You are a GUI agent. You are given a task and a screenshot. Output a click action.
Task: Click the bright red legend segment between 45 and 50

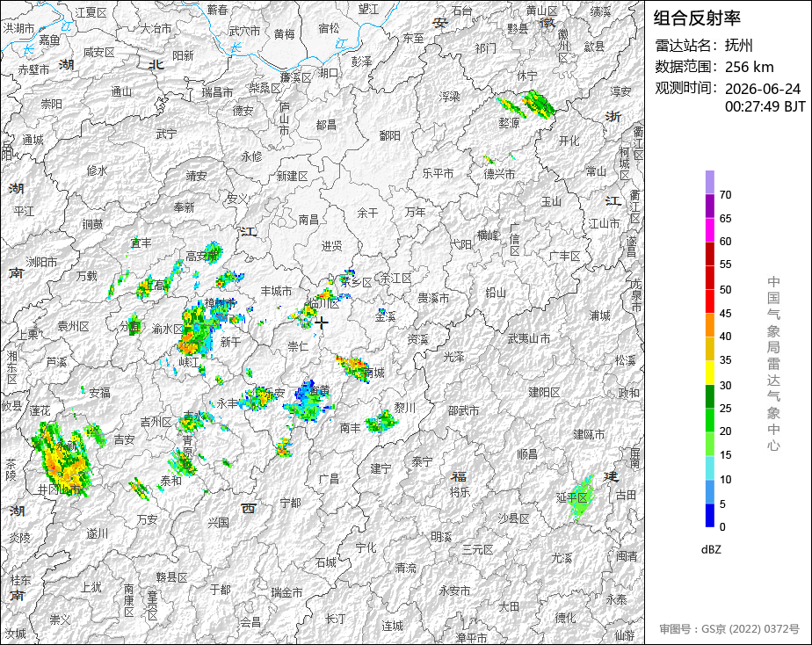pyautogui.click(x=709, y=301)
